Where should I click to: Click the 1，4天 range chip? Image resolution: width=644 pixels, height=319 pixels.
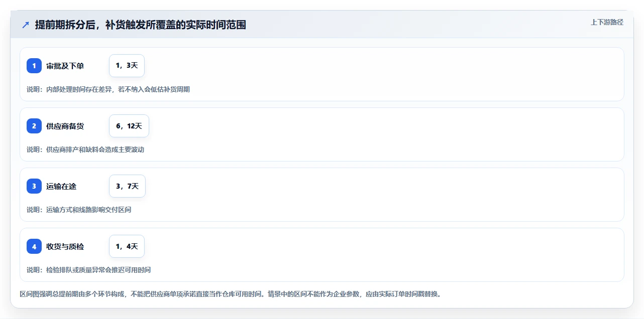(x=127, y=246)
